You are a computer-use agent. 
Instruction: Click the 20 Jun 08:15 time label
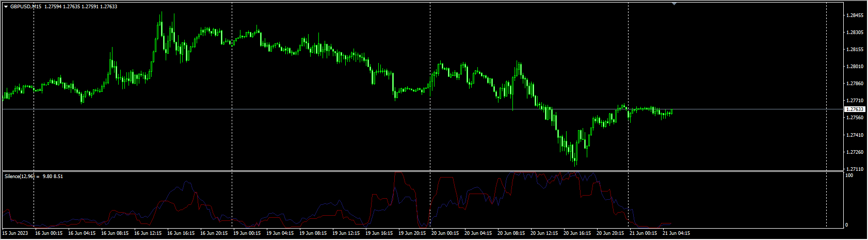tap(511, 233)
